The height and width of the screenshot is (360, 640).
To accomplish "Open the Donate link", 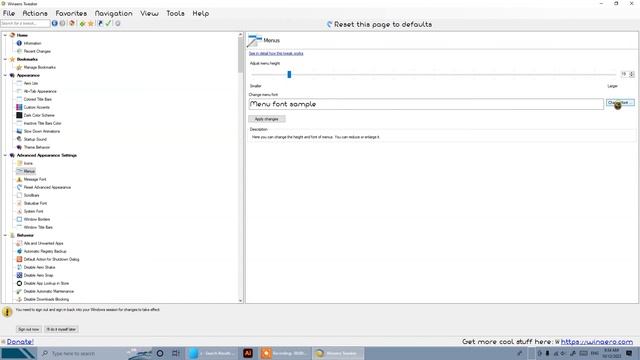I will (20, 342).
